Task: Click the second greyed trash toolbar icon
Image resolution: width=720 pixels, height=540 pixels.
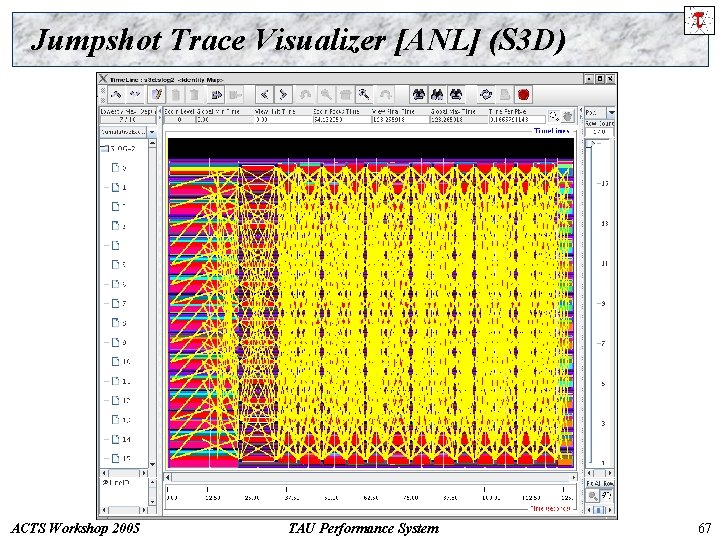Action: click(194, 95)
